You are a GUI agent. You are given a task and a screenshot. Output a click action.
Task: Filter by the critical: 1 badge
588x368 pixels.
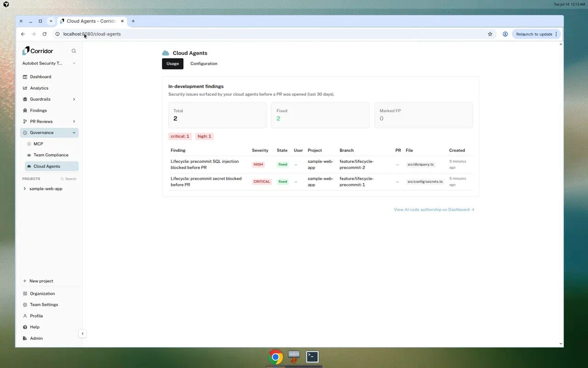(180, 136)
